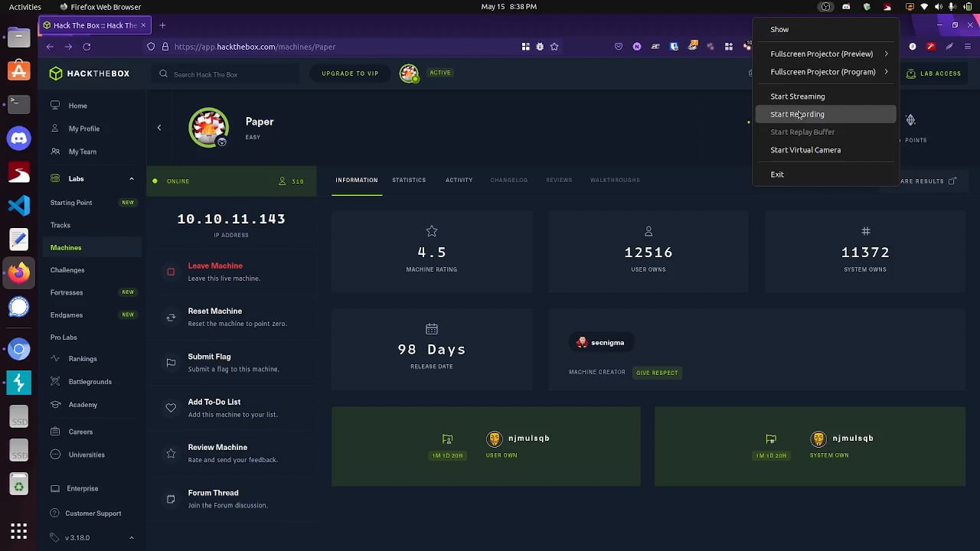Click the Forum Thread icon
Viewport: 980px width, 551px height.
171,499
